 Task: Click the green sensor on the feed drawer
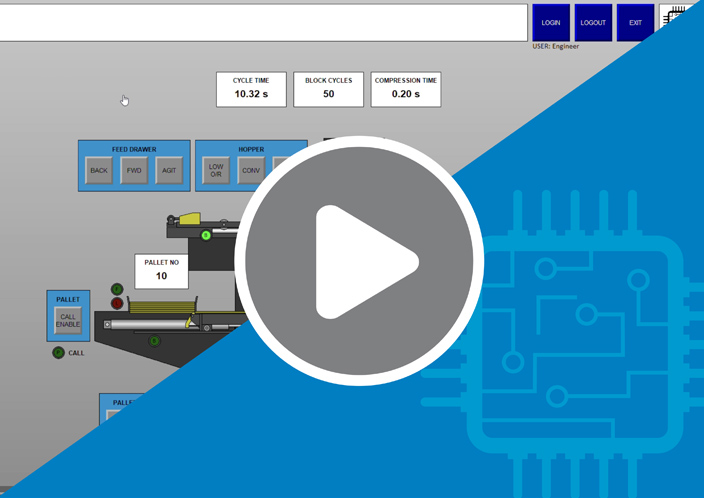click(206, 236)
